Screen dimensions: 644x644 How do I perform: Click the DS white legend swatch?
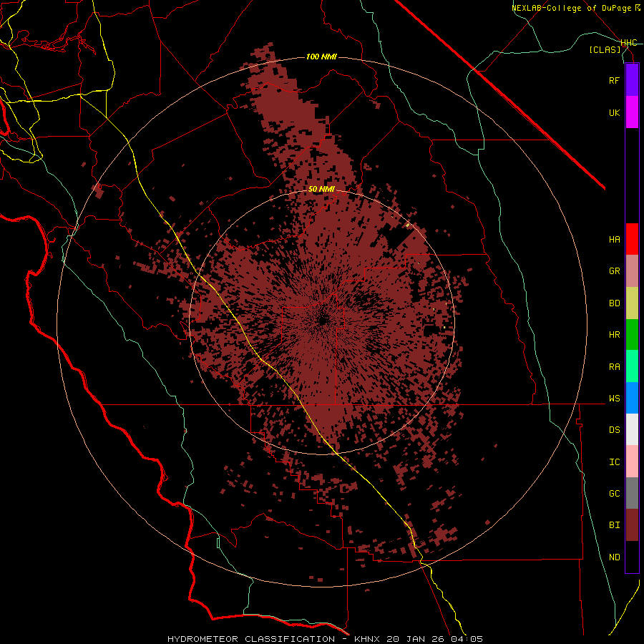click(x=632, y=429)
